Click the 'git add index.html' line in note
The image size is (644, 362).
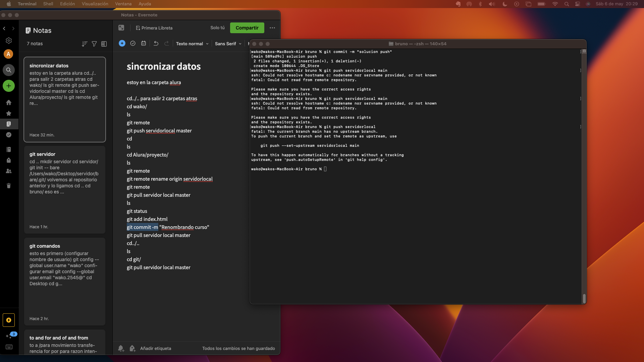click(x=147, y=219)
